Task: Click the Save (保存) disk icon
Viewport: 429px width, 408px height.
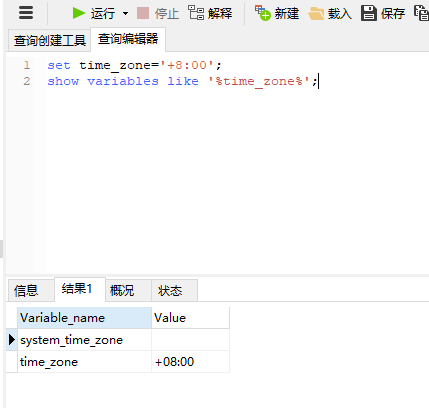Action: (x=369, y=13)
